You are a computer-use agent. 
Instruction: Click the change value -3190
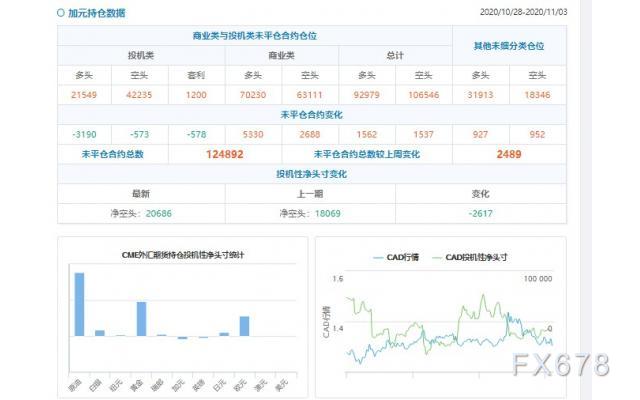(x=84, y=134)
